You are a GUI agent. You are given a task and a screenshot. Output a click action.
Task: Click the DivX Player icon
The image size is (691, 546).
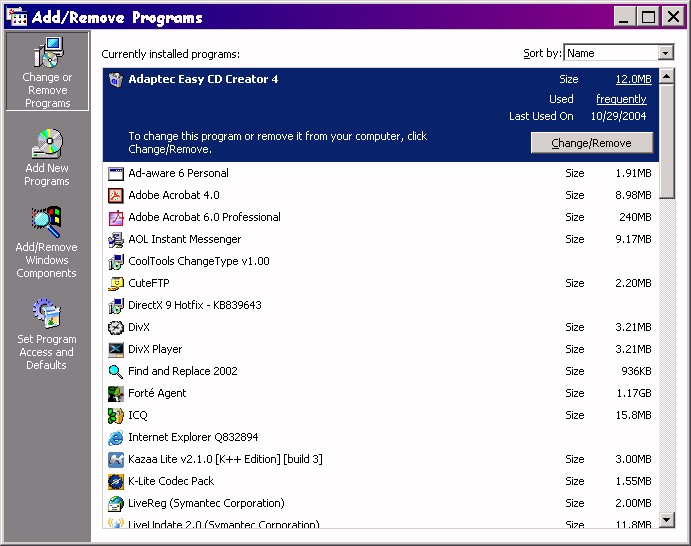[115, 349]
